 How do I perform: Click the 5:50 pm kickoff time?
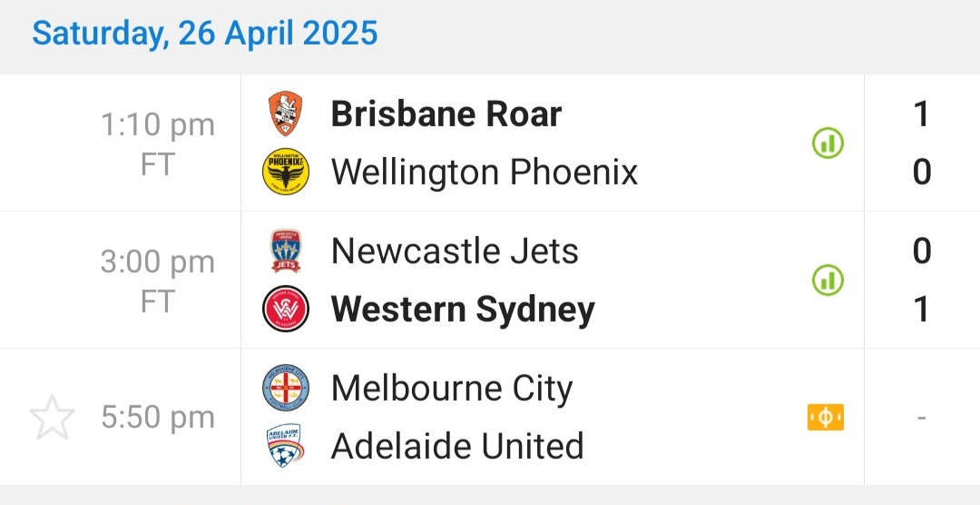pyautogui.click(x=158, y=418)
